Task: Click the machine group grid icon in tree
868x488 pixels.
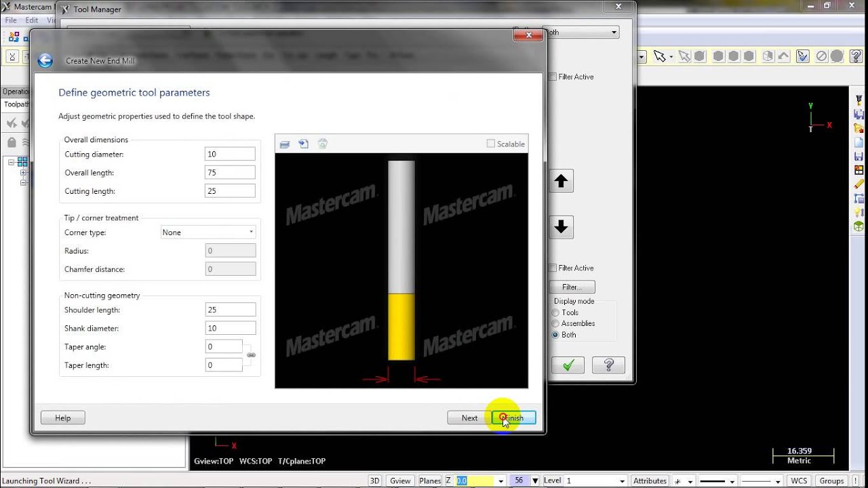Action: [22, 162]
